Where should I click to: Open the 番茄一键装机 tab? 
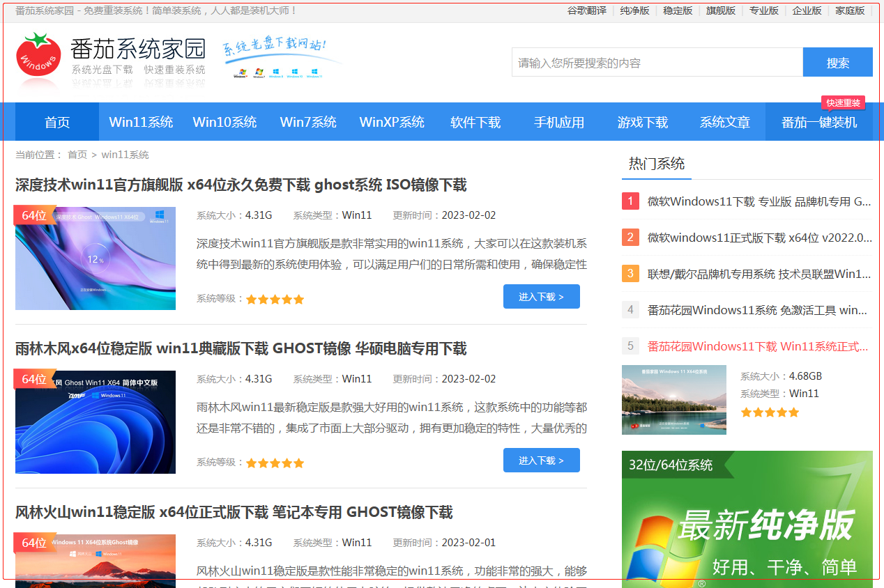pyautogui.click(x=819, y=122)
